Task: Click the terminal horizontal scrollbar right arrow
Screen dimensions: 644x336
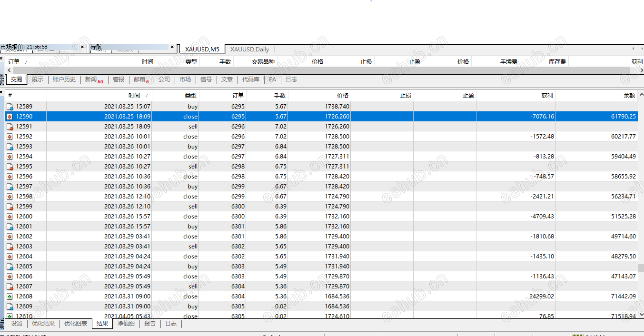Action: click(x=641, y=70)
